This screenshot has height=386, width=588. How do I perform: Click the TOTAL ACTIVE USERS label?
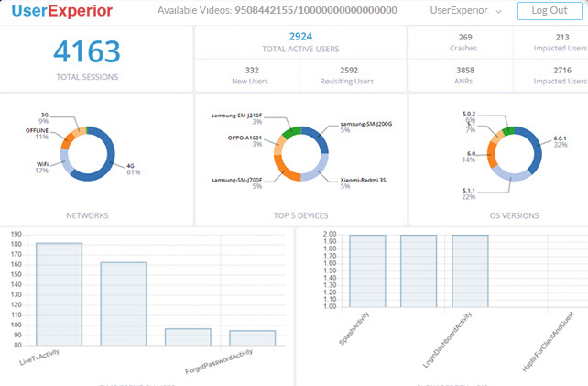tap(300, 49)
